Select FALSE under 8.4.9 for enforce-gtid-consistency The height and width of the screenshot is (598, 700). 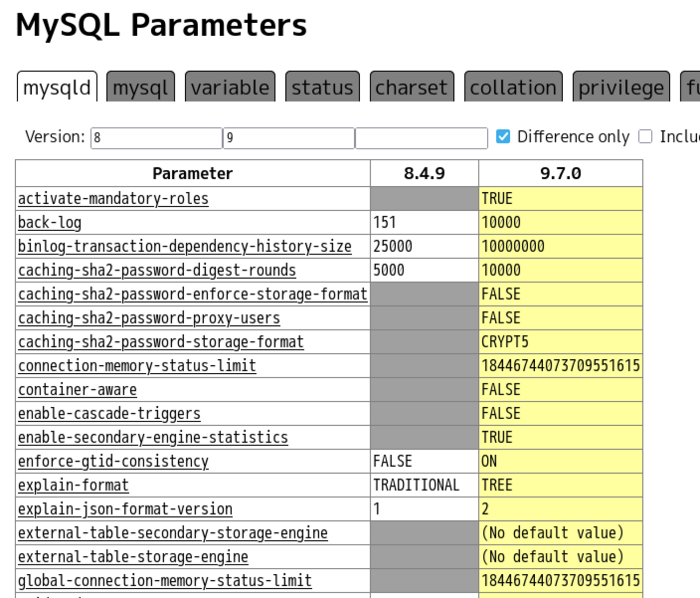click(x=393, y=461)
